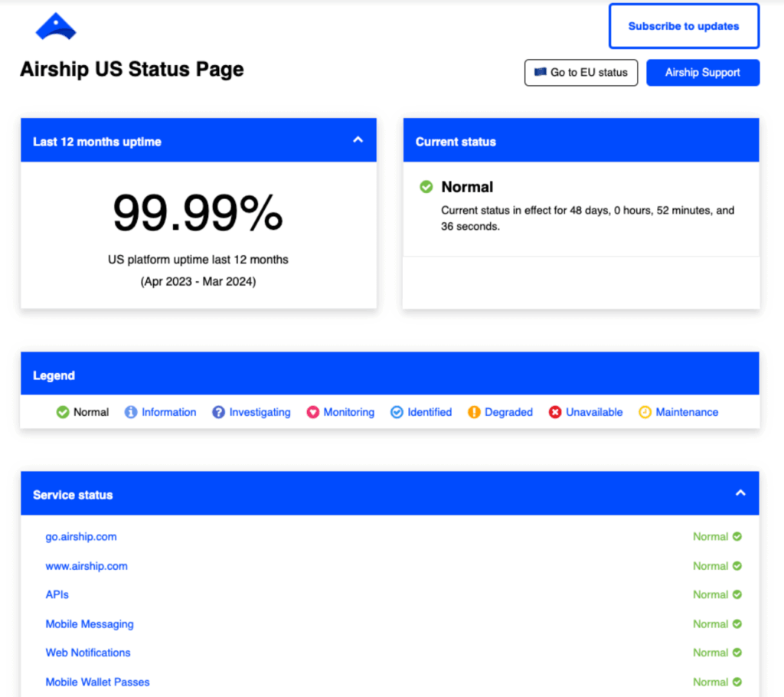Click the Airship logo icon
Screen dimensions: 784x697
click(x=56, y=28)
